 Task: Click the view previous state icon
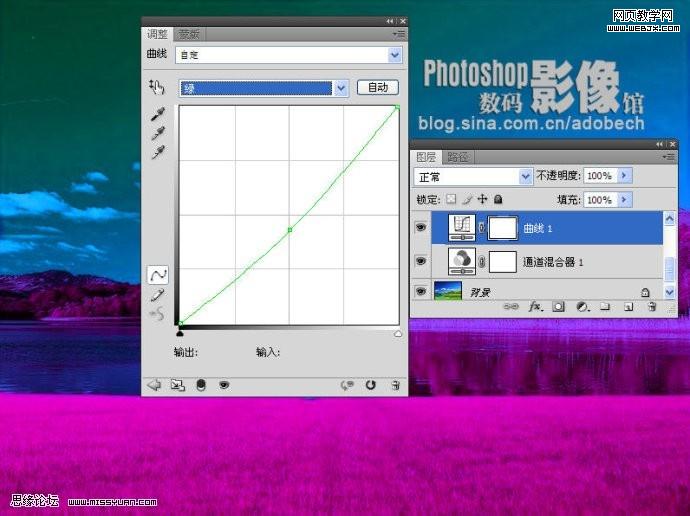tap(347, 385)
